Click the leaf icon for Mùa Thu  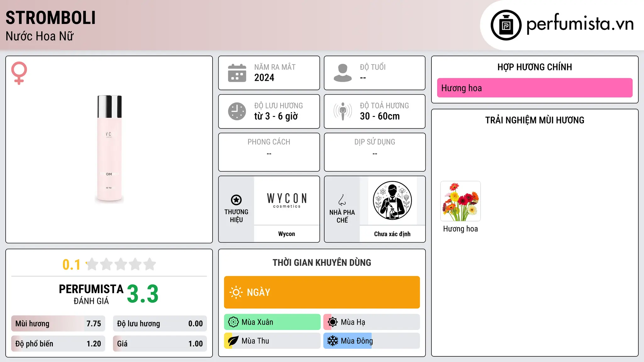click(x=233, y=341)
